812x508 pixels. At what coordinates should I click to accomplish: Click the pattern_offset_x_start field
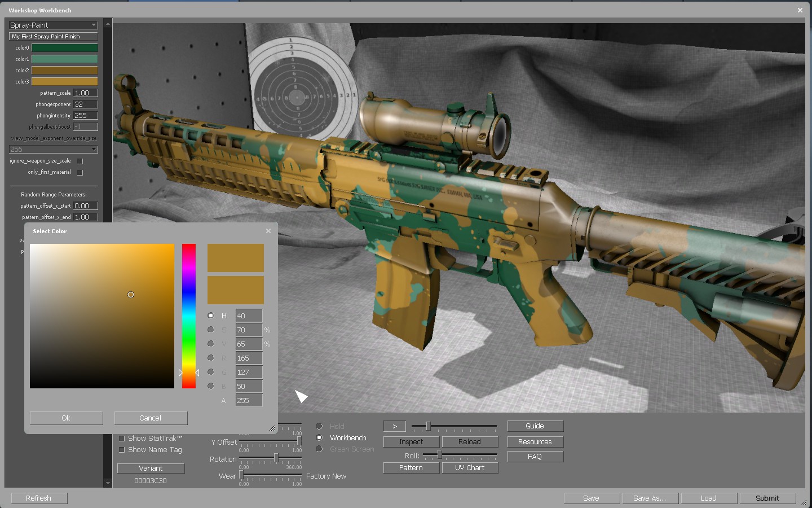click(x=86, y=206)
